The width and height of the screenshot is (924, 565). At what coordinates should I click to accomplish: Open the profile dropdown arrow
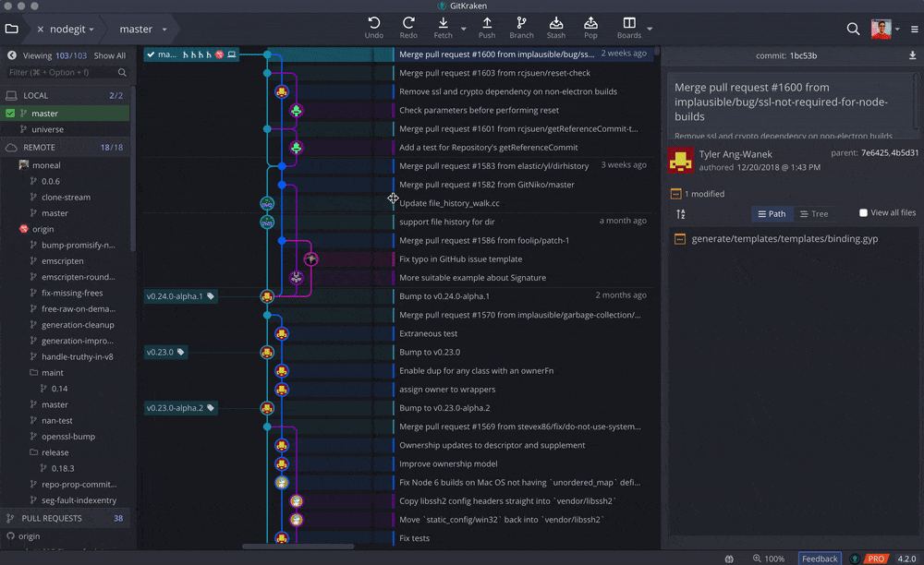click(x=897, y=29)
